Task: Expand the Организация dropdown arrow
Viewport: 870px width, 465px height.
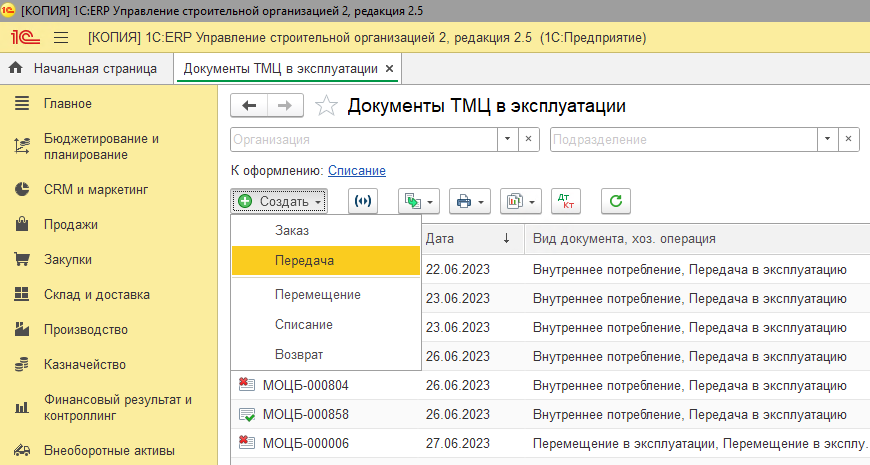Action: click(x=507, y=139)
